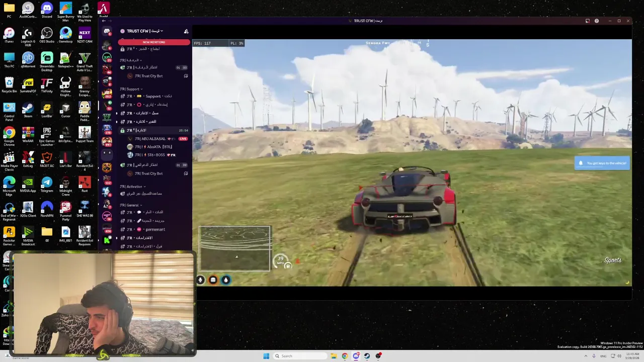The width and height of the screenshot is (644, 362).
Task: Select the NZXT CAM desktop shortcut
Action: pos(85,35)
